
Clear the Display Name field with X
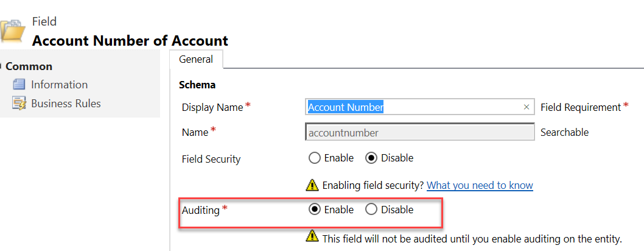click(x=527, y=107)
